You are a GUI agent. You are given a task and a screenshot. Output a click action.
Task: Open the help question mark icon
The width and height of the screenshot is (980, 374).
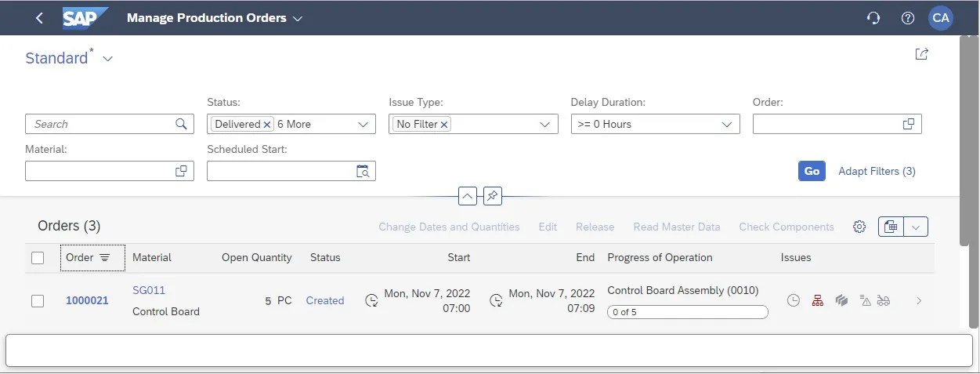(908, 18)
